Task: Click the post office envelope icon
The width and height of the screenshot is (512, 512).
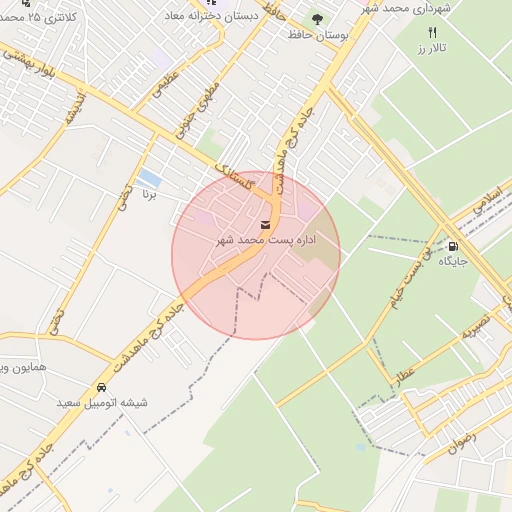Action: point(265,225)
